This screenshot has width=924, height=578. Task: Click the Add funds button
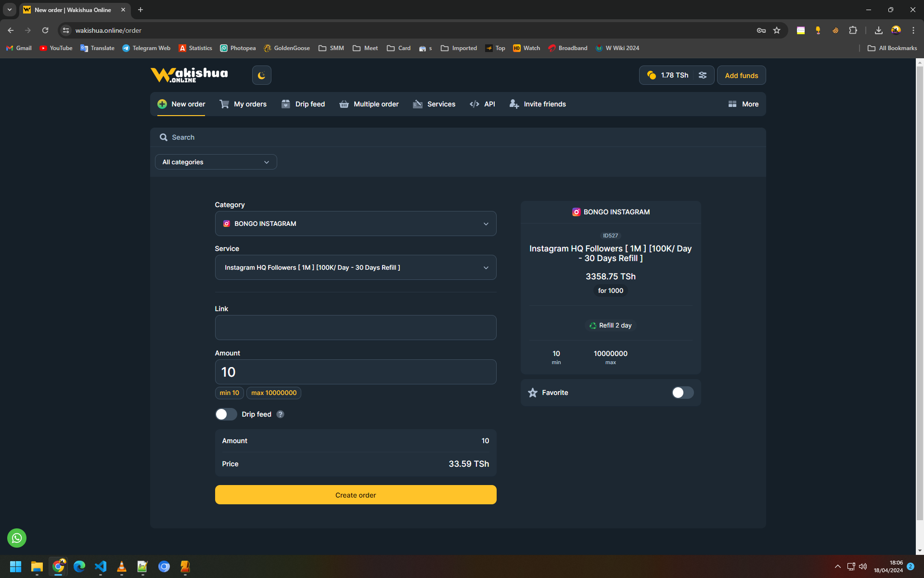741,75
